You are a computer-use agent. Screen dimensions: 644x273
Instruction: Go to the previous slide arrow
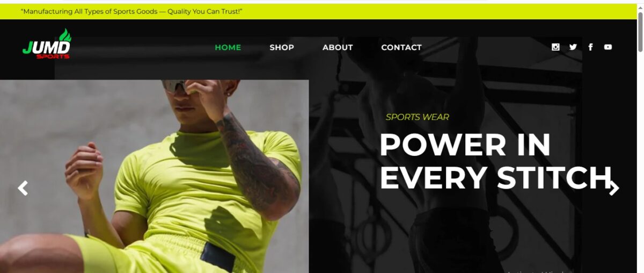coord(23,188)
